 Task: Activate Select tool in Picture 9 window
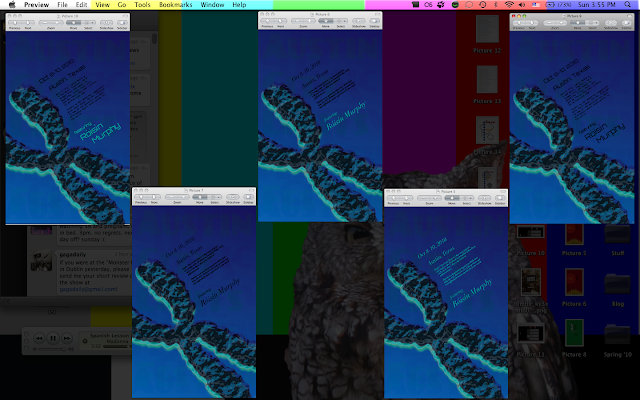pyautogui.click(x=591, y=22)
